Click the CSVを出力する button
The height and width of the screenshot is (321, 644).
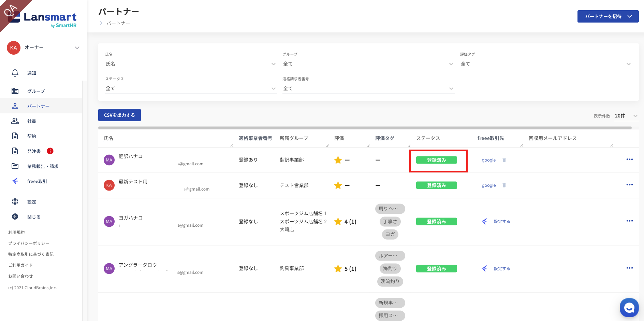[x=119, y=115]
